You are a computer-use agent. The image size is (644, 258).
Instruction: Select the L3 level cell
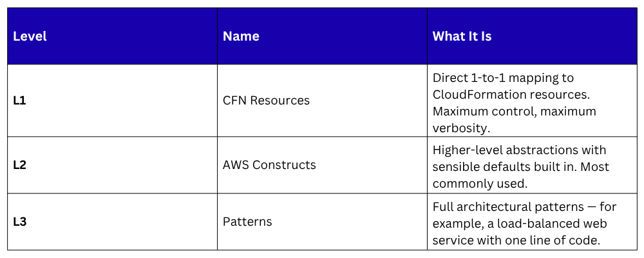tap(19, 222)
